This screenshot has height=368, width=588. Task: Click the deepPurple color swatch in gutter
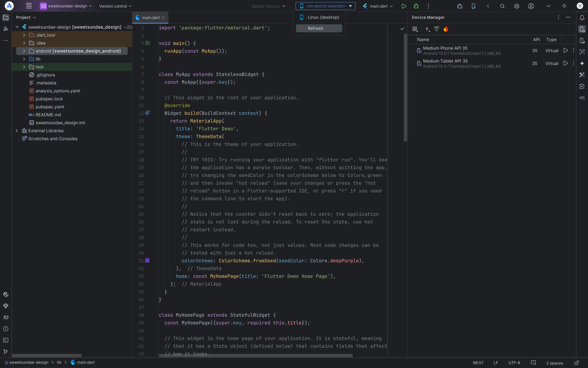[147, 261]
